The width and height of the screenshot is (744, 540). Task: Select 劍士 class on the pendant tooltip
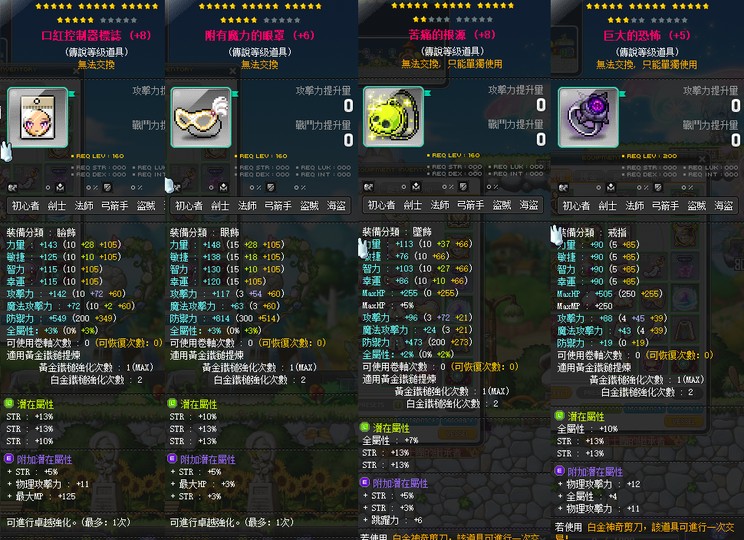[x=412, y=205]
